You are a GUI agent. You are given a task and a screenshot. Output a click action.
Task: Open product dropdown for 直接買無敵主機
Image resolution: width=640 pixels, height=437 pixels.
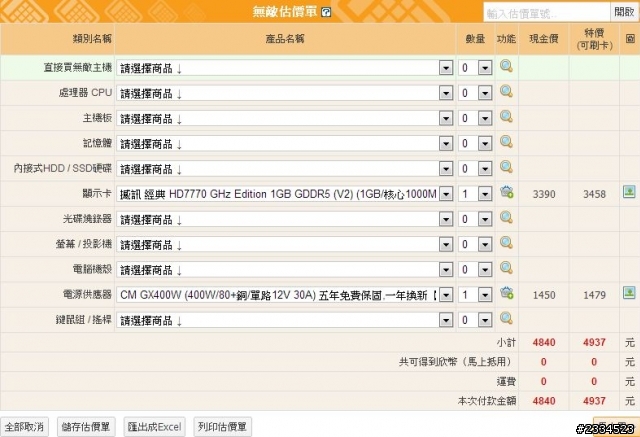[285, 68]
